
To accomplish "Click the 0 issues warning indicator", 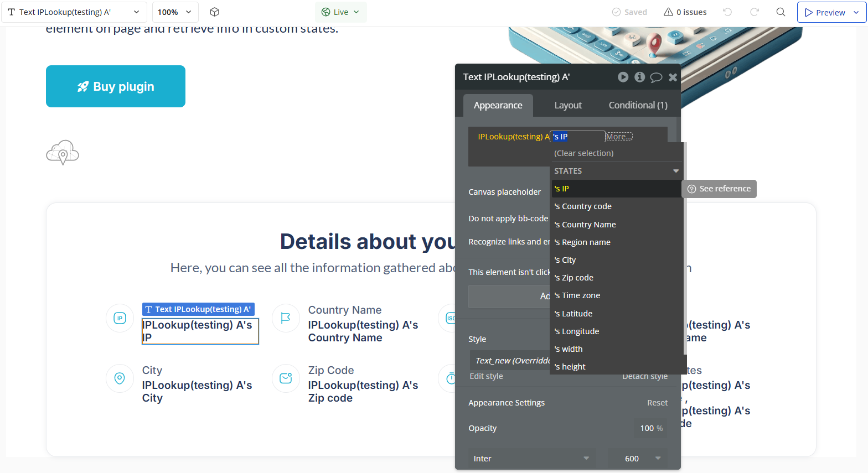I will coord(685,12).
